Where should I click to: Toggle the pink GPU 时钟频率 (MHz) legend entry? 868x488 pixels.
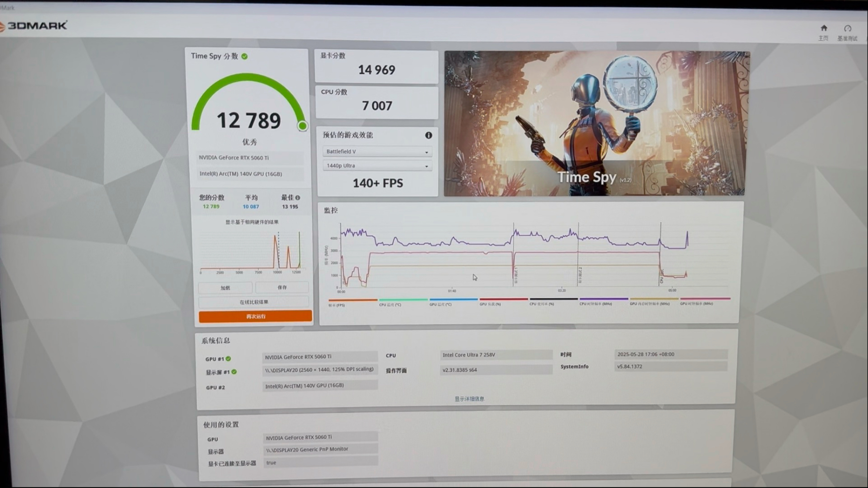[x=705, y=301]
